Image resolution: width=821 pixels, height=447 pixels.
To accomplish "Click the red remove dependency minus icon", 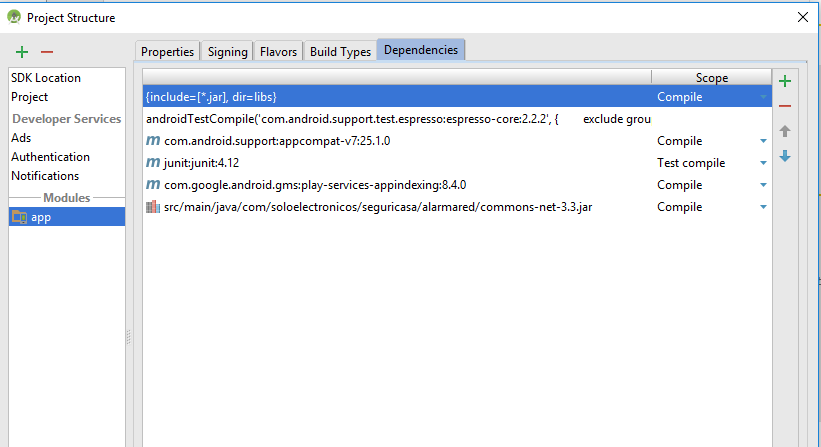I will 785,106.
